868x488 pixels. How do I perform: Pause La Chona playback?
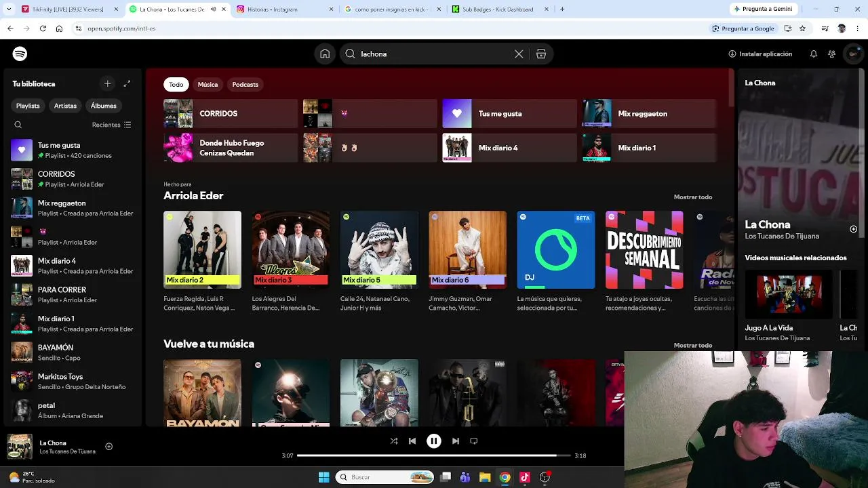(434, 441)
